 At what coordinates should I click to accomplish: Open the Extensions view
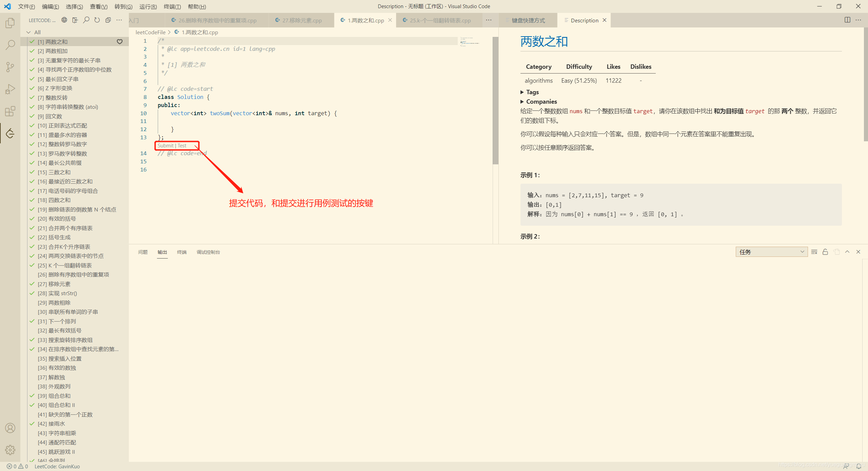click(10, 111)
